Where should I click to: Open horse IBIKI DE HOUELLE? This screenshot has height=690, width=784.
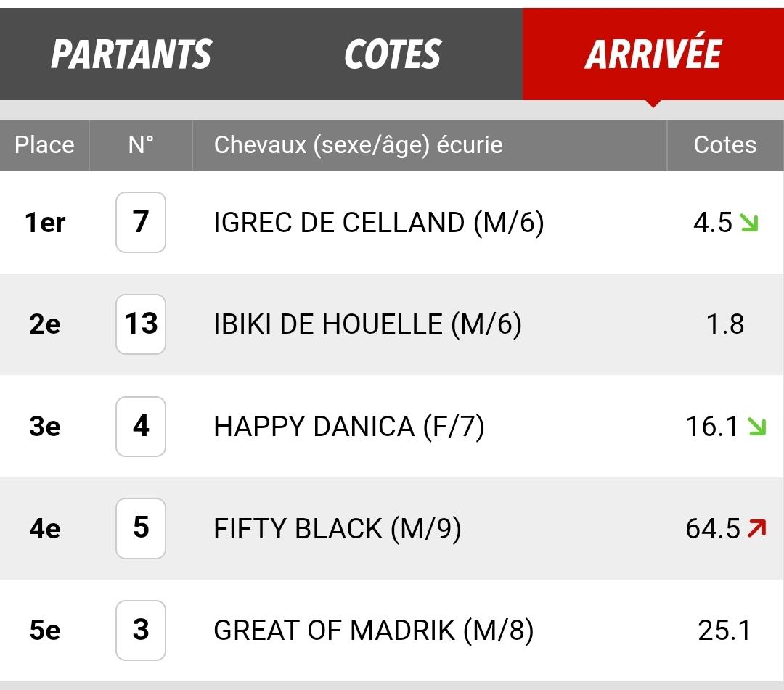[367, 324]
